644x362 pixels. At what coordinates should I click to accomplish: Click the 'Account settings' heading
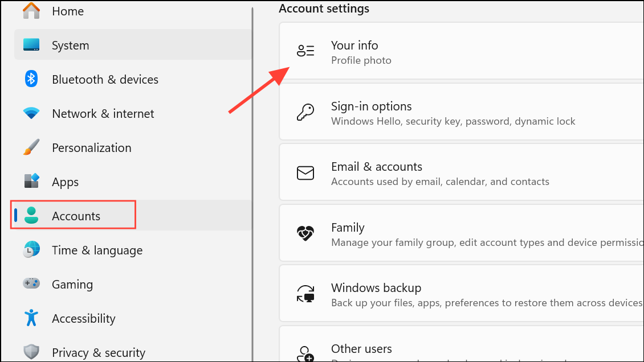(324, 9)
